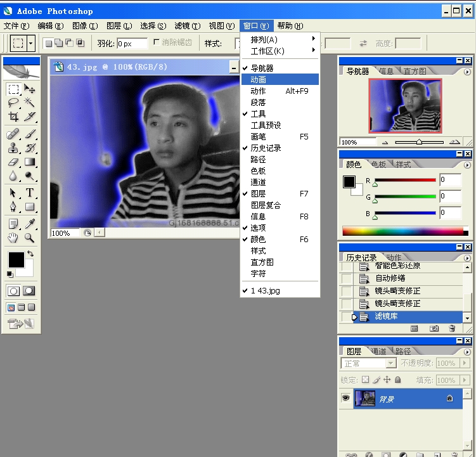Open the 滤镜(T) menu
476x457 pixels.
188,26
